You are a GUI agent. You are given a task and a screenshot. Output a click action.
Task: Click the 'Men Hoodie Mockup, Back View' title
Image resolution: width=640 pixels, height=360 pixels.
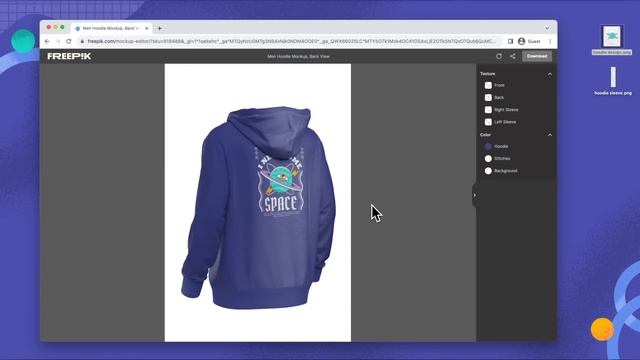point(298,56)
